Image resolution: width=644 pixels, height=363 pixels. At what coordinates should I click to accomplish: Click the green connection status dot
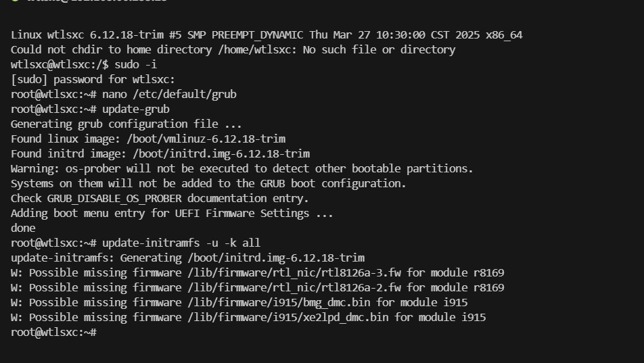pos(15,1)
